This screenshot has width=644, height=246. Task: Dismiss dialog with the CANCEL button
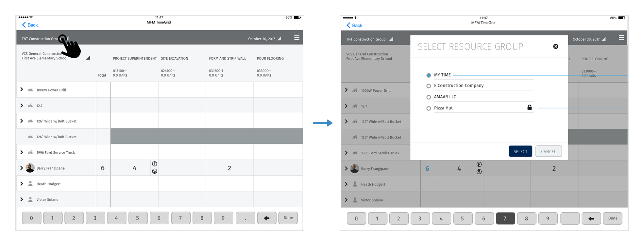[x=549, y=151]
